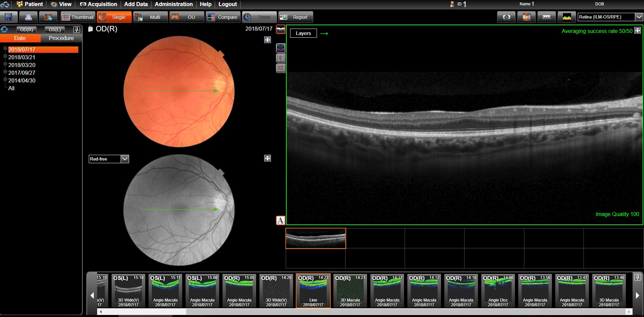Click the thickness profile graph icon
644x317 pixels.
[567, 17]
